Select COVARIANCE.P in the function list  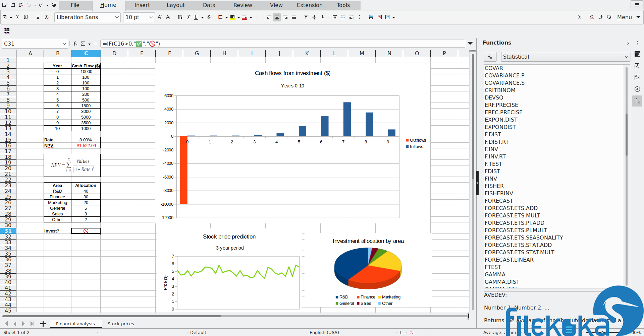point(504,75)
